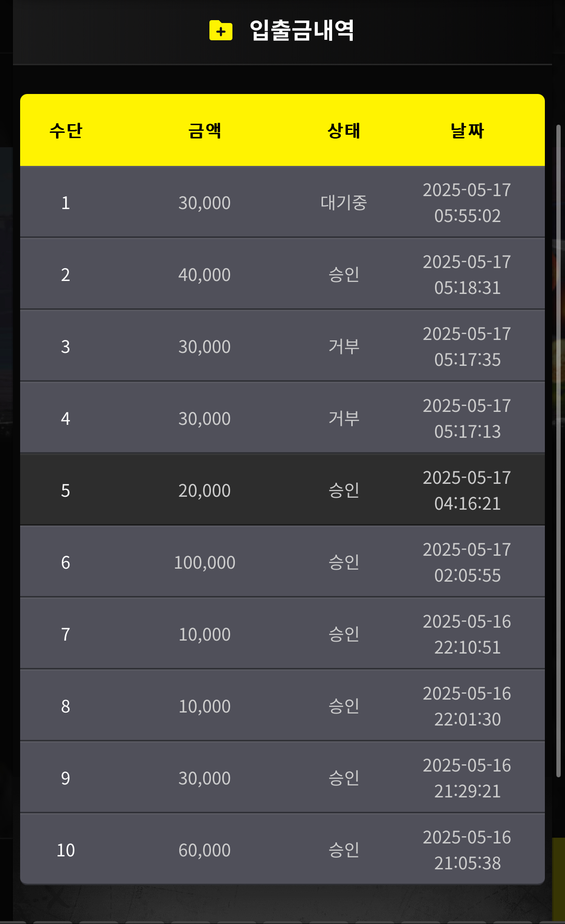Click the 금액 column header

205,130
